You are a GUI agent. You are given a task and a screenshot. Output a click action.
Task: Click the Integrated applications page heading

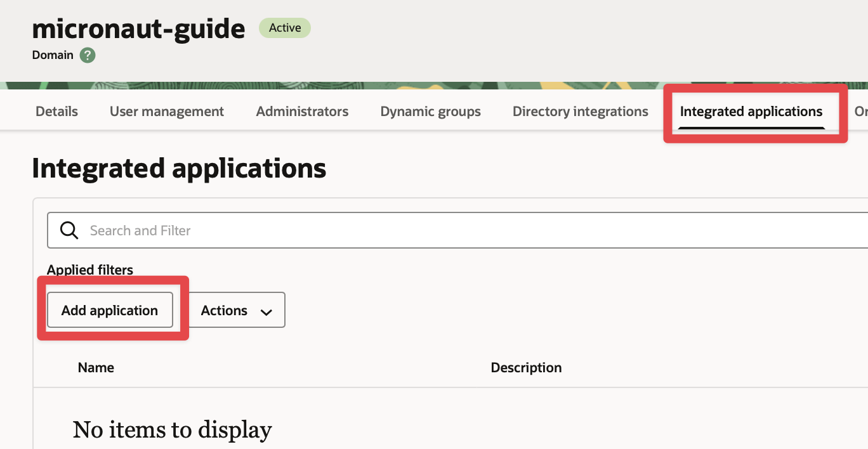tap(179, 169)
